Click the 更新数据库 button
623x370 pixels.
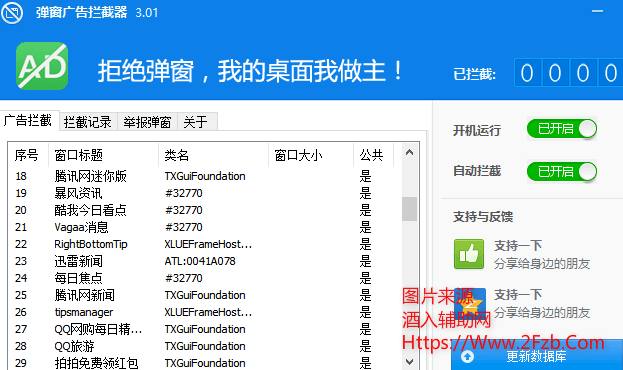pyautogui.click(x=537, y=355)
